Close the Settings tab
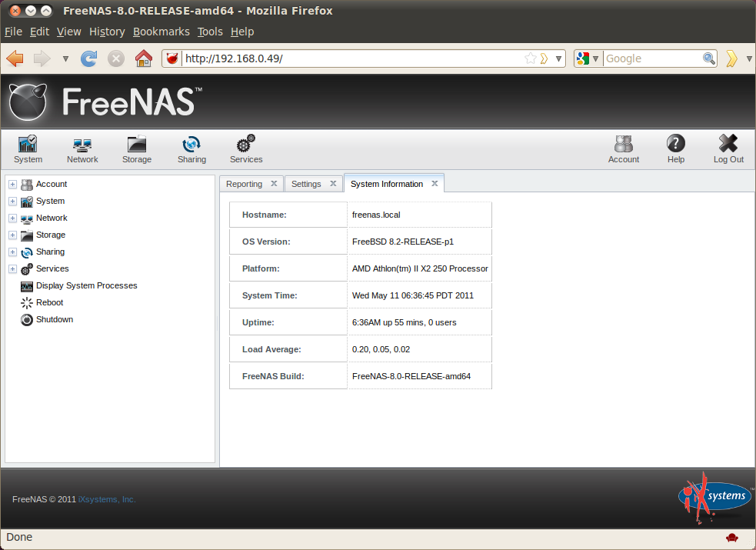756x550 pixels. pyautogui.click(x=333, y=184)
